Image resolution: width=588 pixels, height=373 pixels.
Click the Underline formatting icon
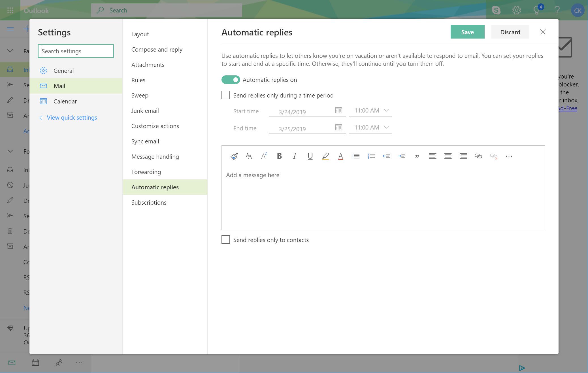pos(310,156)
